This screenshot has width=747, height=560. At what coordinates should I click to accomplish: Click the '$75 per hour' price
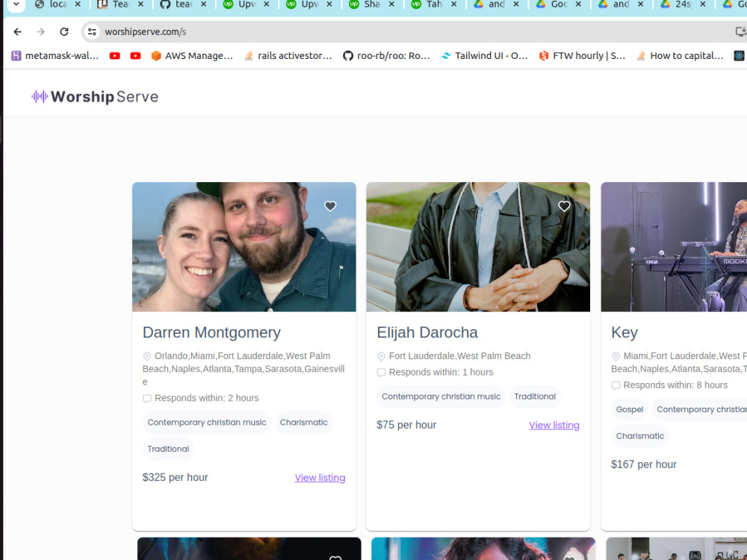(406, 425)
